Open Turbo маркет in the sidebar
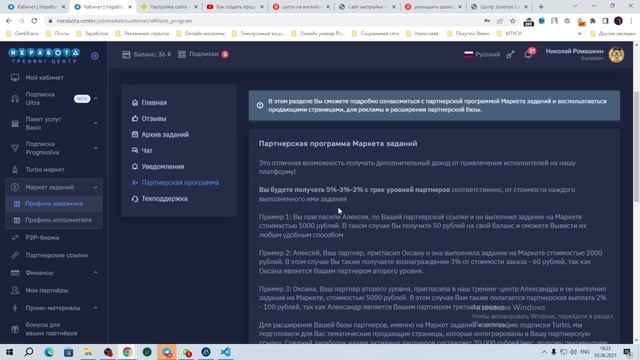 pyautogui.click(x=45, y=169)
